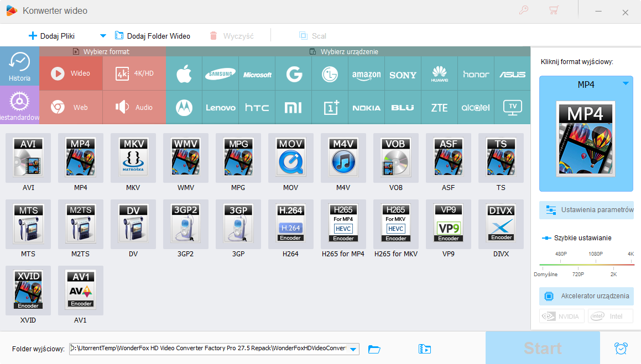
Task: Select the AVI format icon
Action: point(28,157)
